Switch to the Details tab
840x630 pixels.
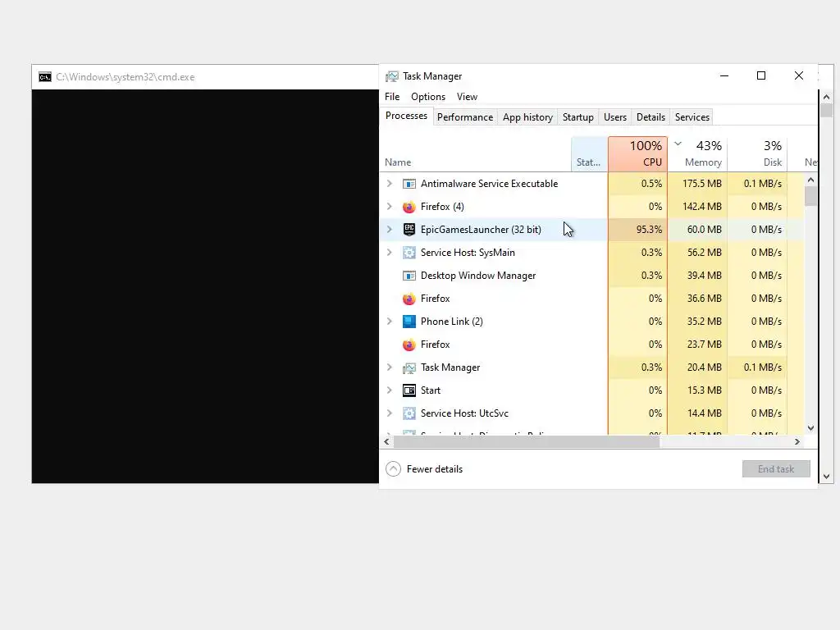point(651,117)
